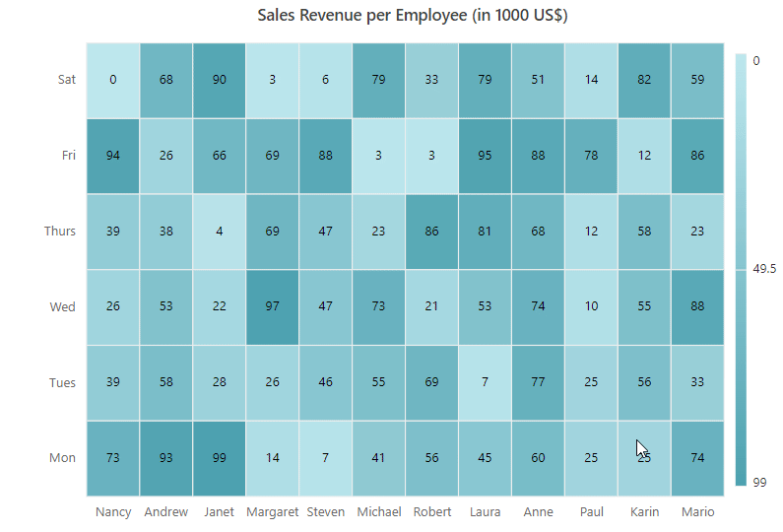This screenshot has height=532, width=783.
Task: Select Robert's Tuesday cell showing 69
Action: (431, 383)
